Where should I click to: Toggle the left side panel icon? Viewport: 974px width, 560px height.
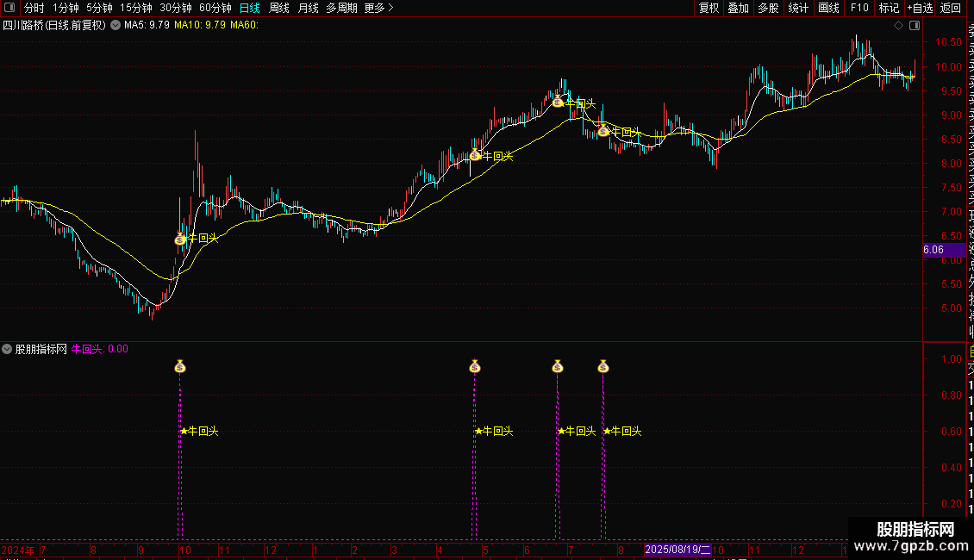pyautogui.click(x=9, y=8)
